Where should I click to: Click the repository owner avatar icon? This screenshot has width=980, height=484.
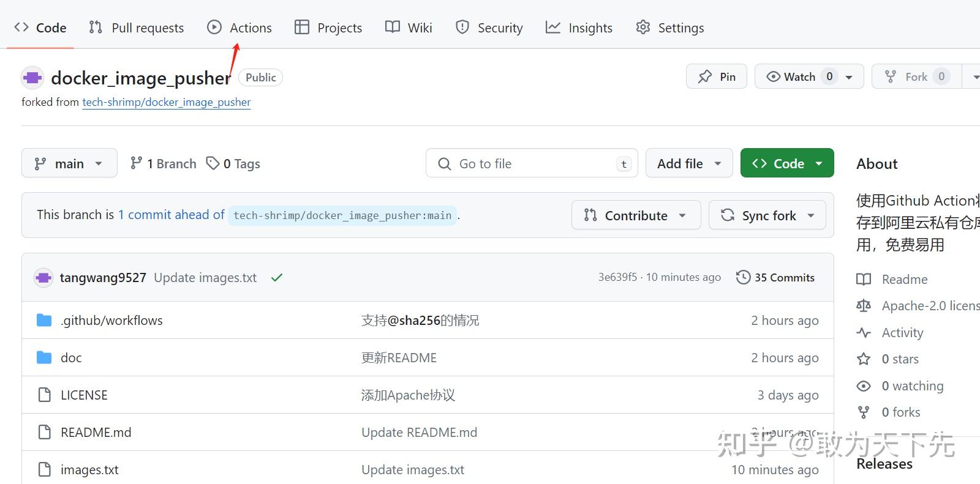[32, 78]
